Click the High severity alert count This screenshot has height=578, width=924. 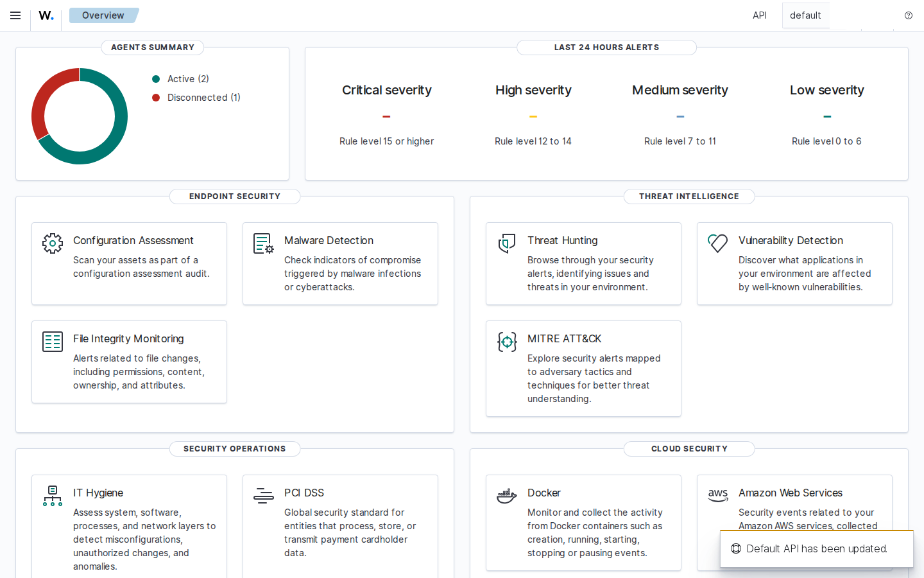coord(533,117)
